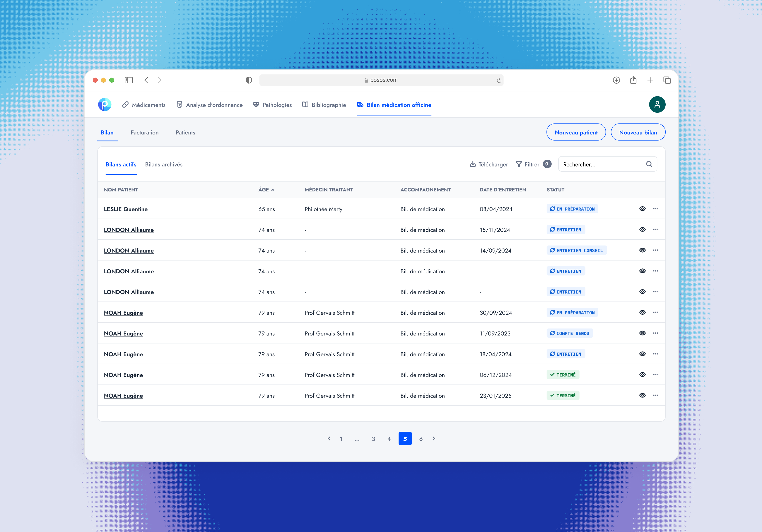The image size is (762, 532).
Task: Switch to the Facturation tab
Action: (x=145, y=133)
